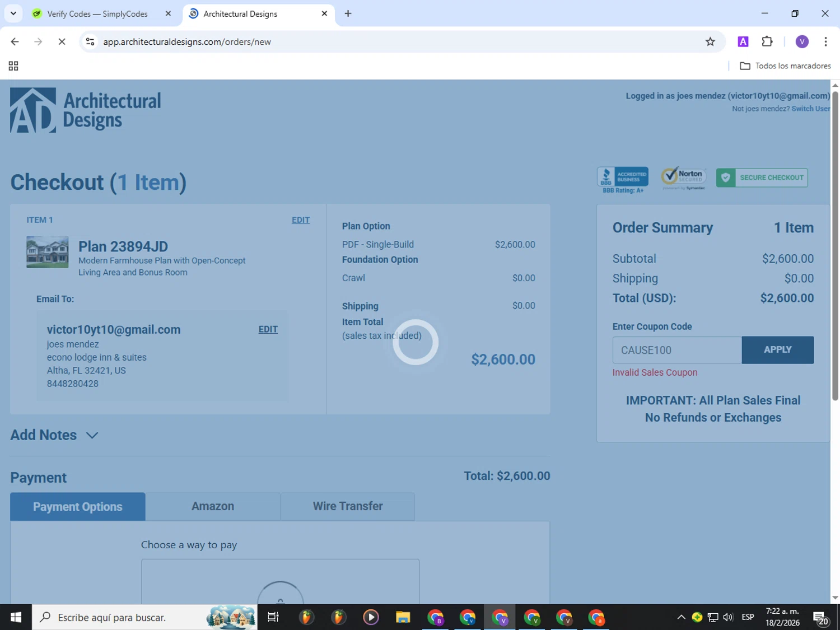This screenshot has width=840, height=630.
Task: Click the Architectural Designs logo
Action: (85, 110)
